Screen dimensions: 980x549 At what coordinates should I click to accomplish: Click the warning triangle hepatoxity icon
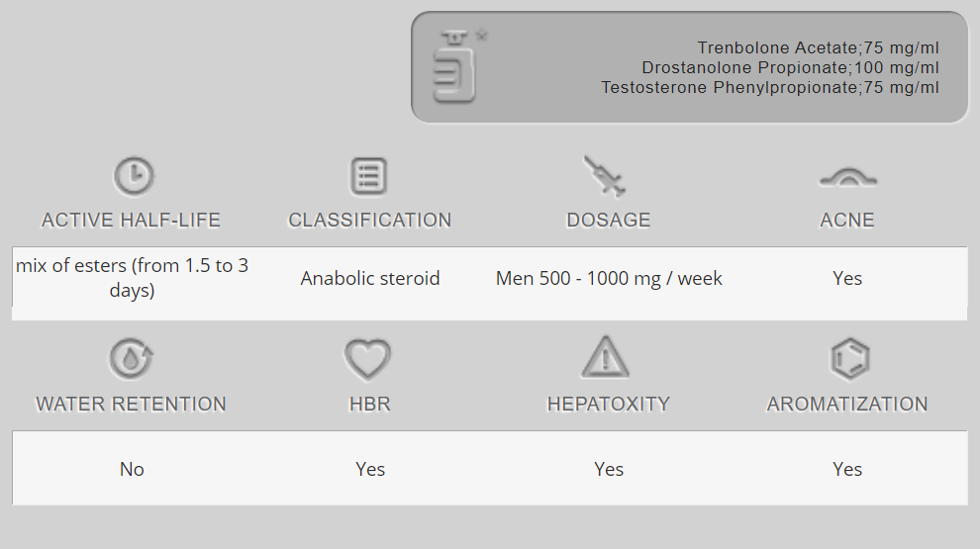pos(606,357)
